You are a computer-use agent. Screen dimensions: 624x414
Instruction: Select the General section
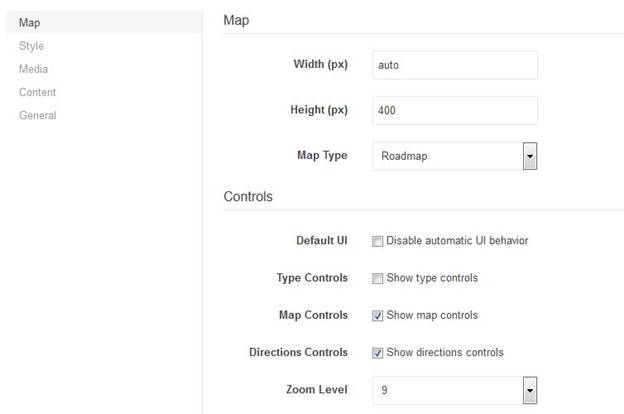(x=38, y=115)
